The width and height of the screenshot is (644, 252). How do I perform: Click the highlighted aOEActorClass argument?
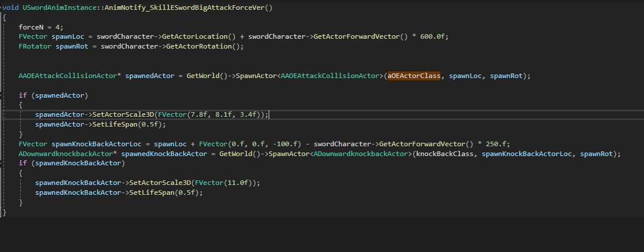point(414,76)
